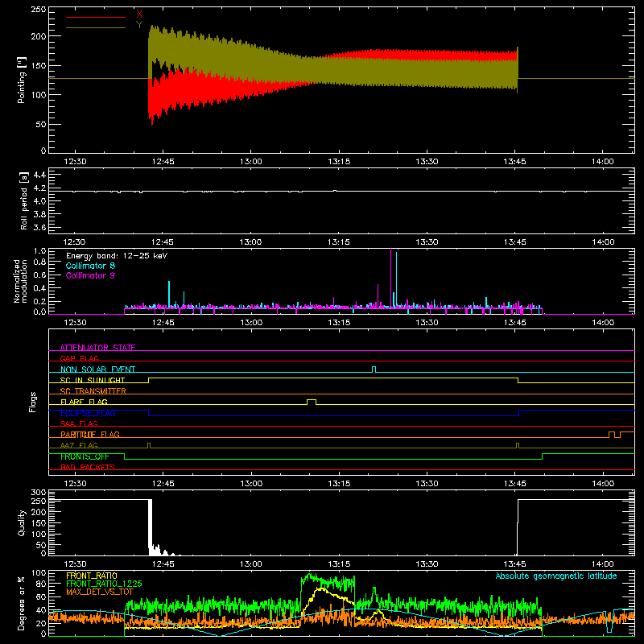
Task: Click the olive Y legend line
Action: pyautogui.click(x=96, y=27)
